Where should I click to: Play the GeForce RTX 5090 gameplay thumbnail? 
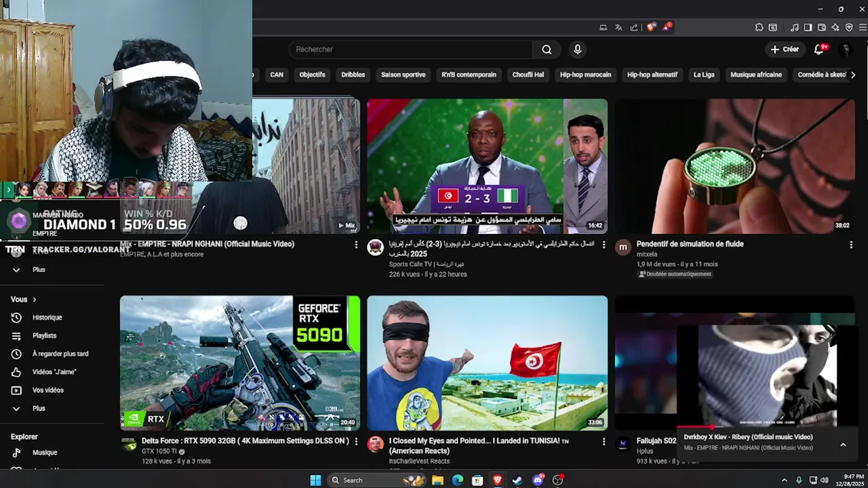point(240,363)
